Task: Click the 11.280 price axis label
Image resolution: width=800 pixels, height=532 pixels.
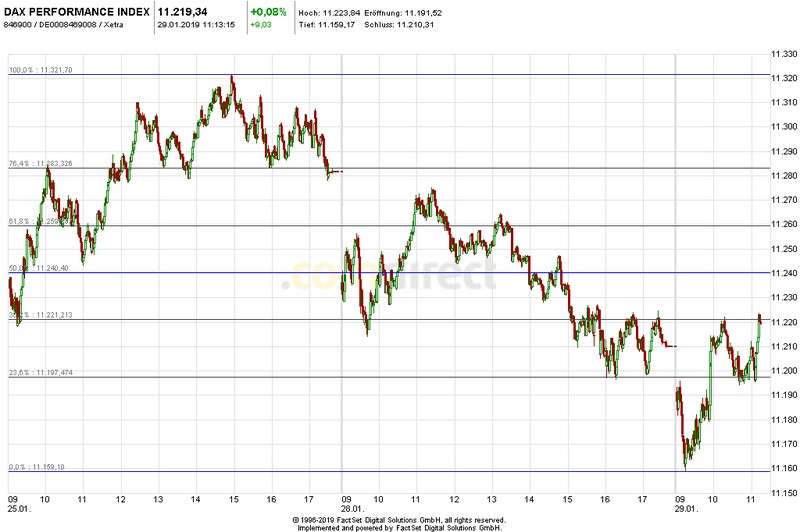Action: pos(784,175)
